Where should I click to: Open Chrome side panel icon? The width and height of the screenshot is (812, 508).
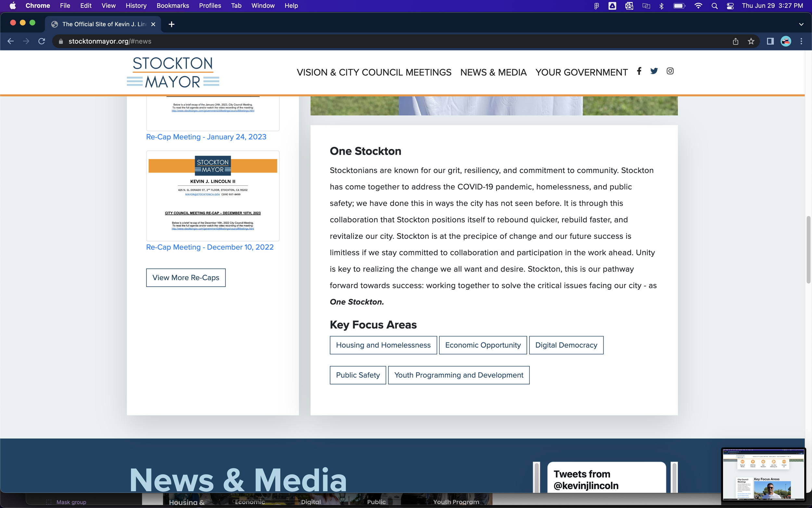pos(770,41)
